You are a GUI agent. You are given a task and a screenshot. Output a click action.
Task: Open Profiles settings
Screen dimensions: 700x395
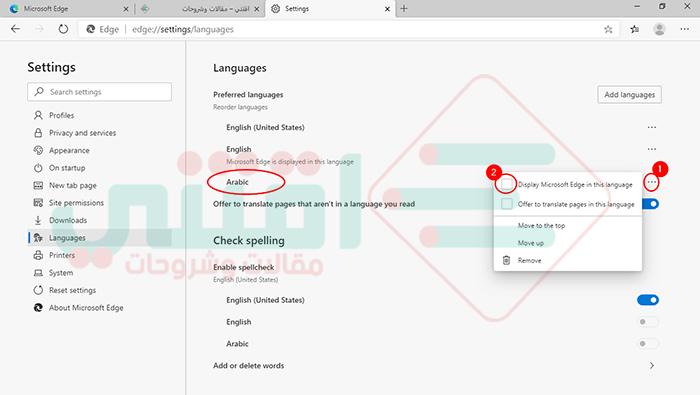(61, 115)
